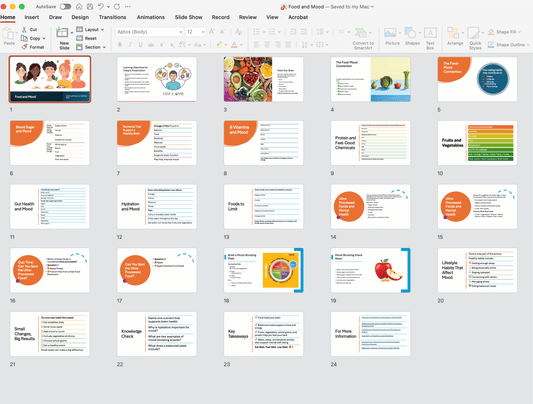The image size is (533, 404).
Task: Click the Clear Formatting icon
Action: point(239,32)
